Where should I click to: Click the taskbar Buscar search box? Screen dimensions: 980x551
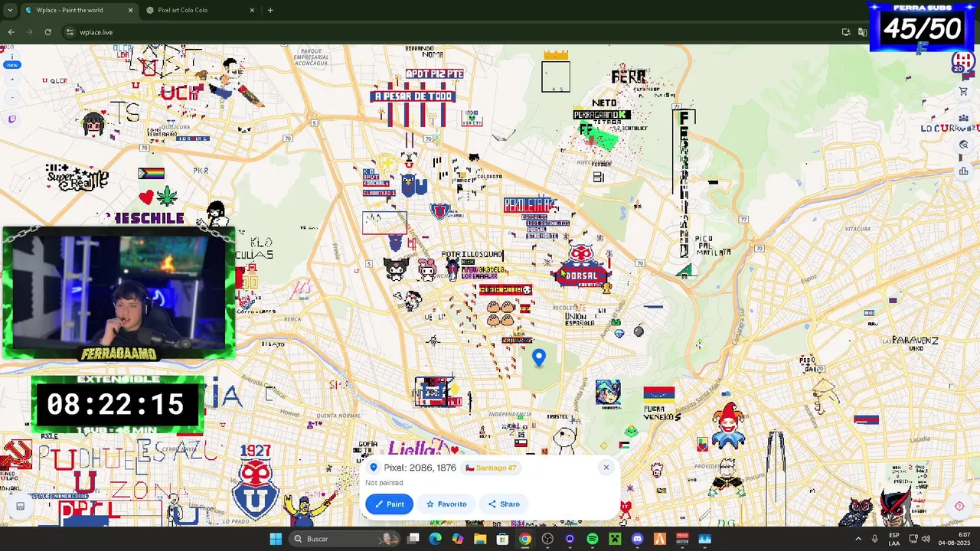(345, 539)
